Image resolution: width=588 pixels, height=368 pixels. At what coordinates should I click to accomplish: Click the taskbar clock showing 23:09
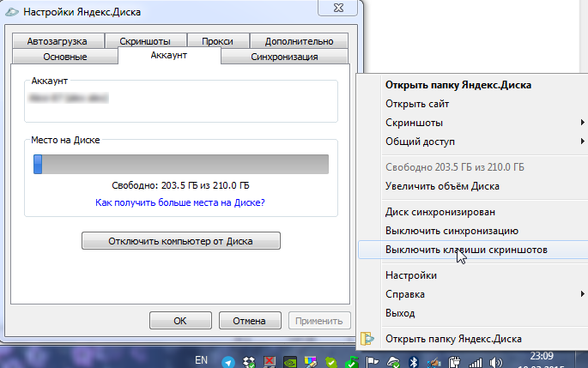tap(542, 356)
